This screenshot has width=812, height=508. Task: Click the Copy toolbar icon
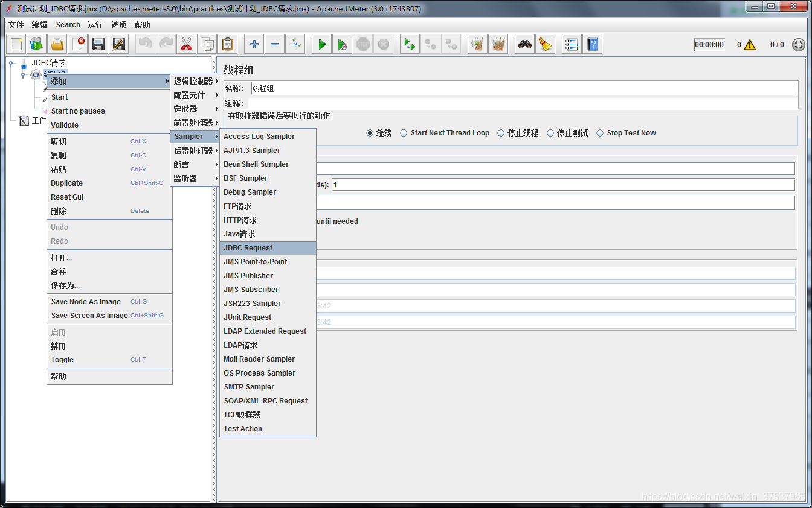point(207,44)
